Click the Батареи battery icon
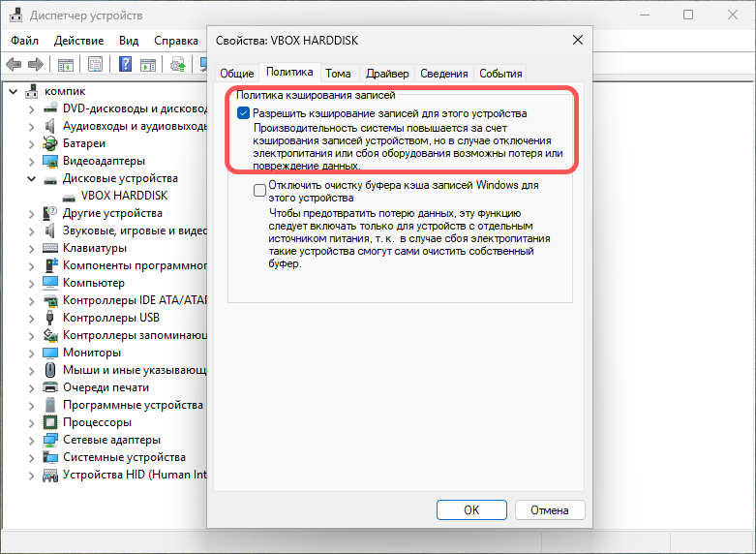This screenshot has height=554, width=756. pyautogui.click(x=51, y=143)
